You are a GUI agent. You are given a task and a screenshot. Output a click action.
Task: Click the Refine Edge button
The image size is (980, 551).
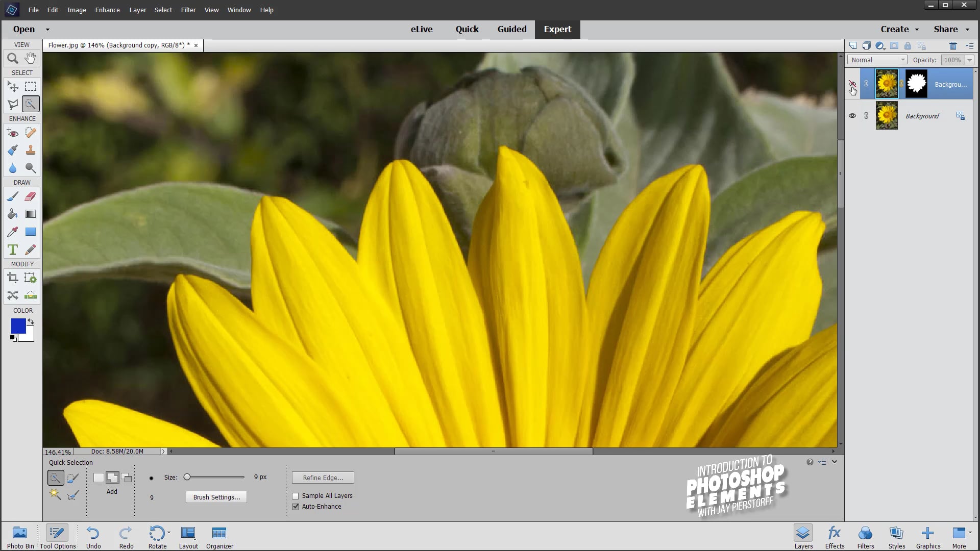pyautogui.click(x=324, y=478)
